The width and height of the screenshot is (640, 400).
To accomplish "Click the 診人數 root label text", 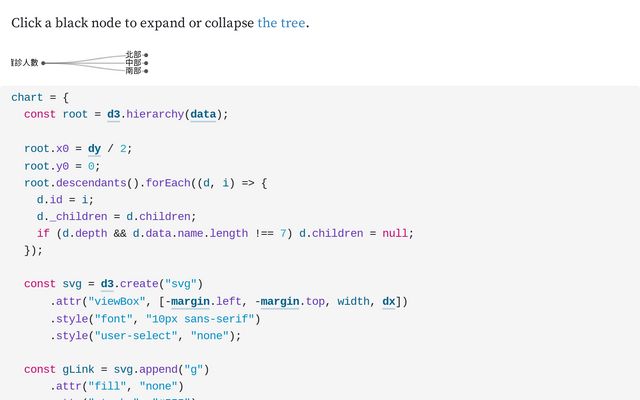I will pyautogui.click(x=24, y=63).
